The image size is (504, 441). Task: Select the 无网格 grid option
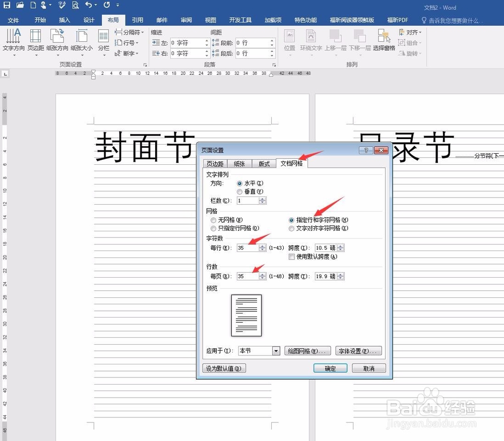(x=213, y=220)
